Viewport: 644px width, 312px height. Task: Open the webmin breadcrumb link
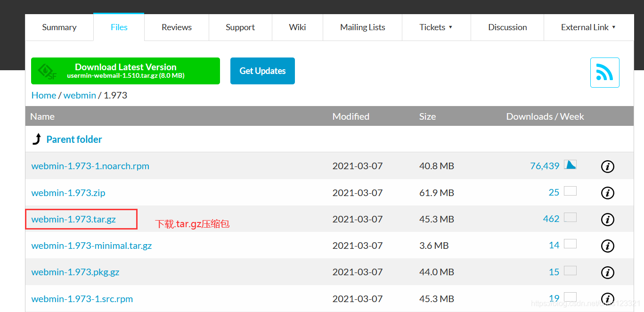click(x=80, y=95)
